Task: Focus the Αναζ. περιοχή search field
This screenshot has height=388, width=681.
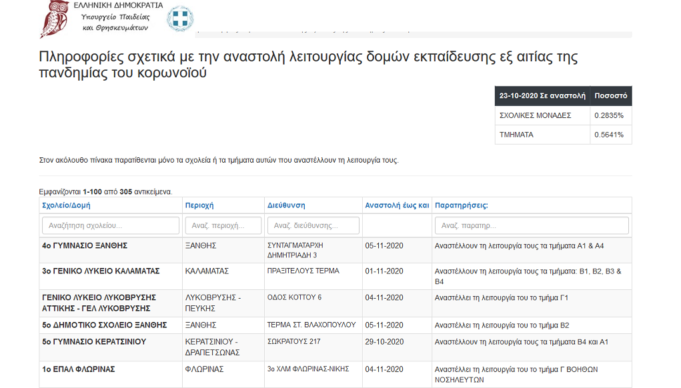Action: [x=223, y=226]
